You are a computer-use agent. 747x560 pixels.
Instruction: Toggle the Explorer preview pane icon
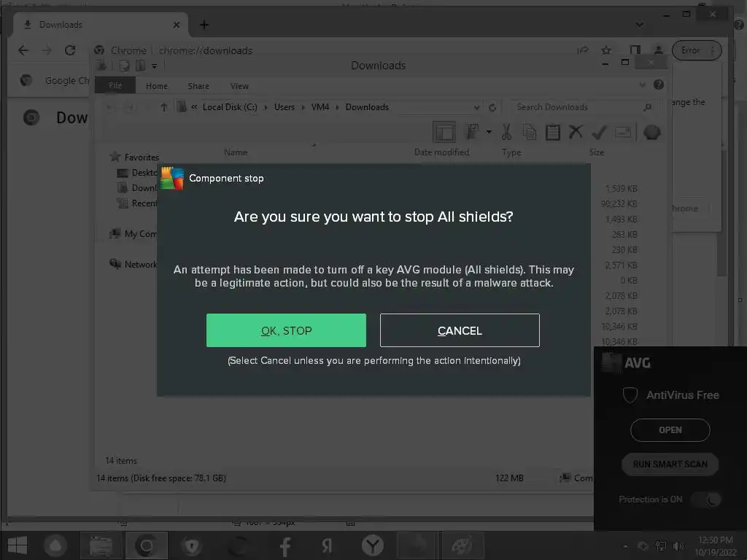(x=444, y=132)
